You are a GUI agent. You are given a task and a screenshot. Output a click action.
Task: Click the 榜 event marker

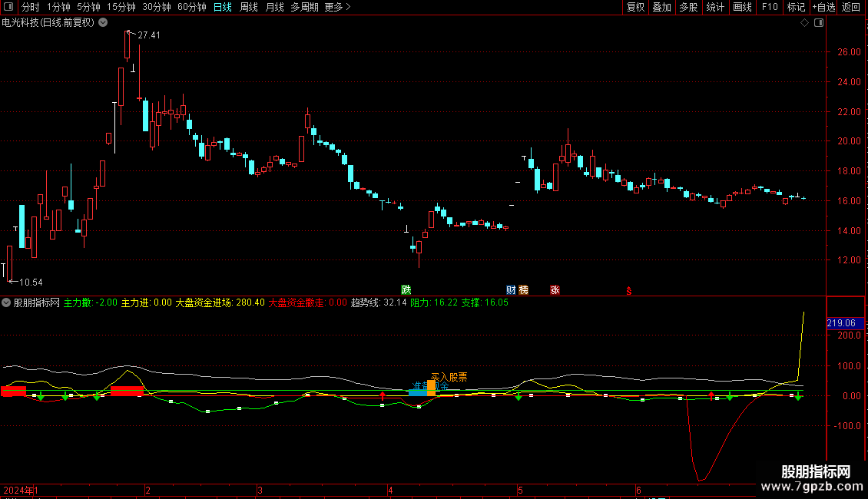pyautogui.click(x=523, y=290)
